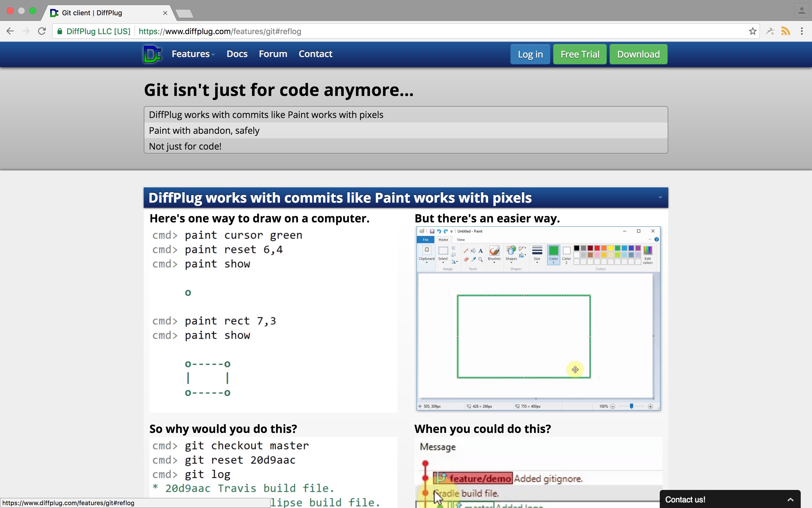Screen dimensions: 812x508
Task: Bookmark this page with the star icon
Action: 753,31
